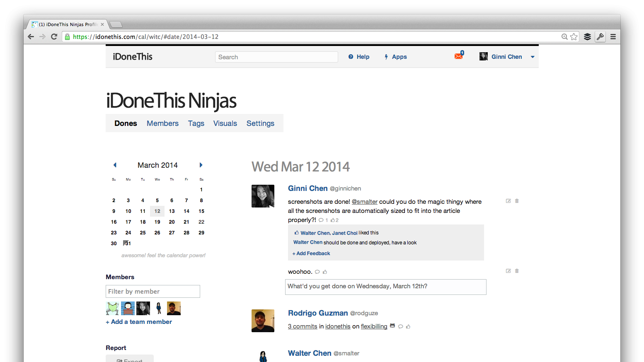The image size is (644, 362).
Task: Click the edit icon on the screenshots entry
Action: tap(508, 201)
